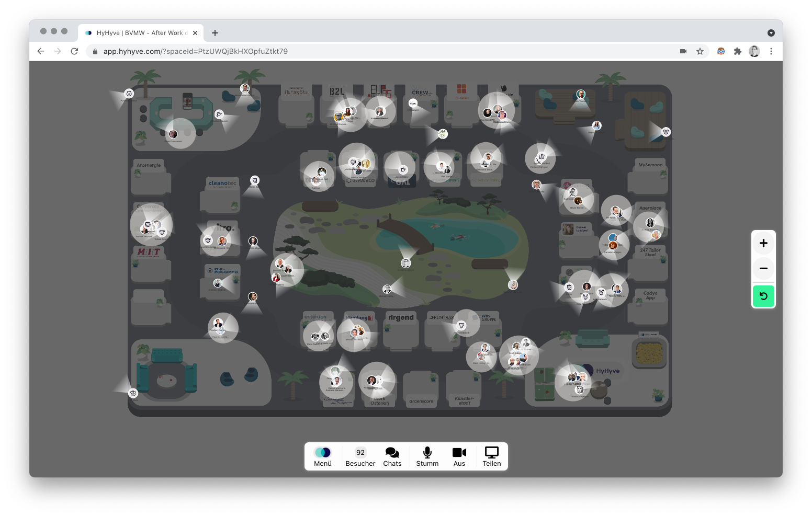The image size is (812, 516).
Task: Click the enteraon booth sign
Action: tap(315, 317)
